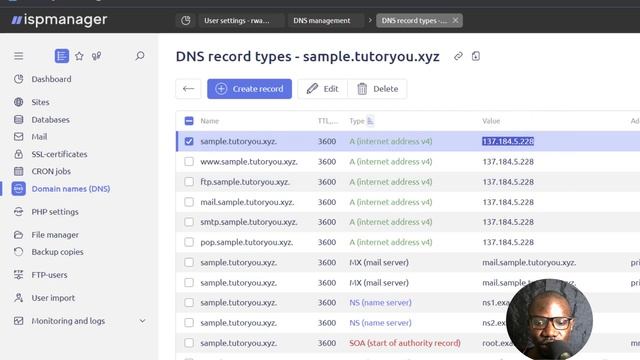Click the breadcrumb arrow before DNS record types

point(370,20)
